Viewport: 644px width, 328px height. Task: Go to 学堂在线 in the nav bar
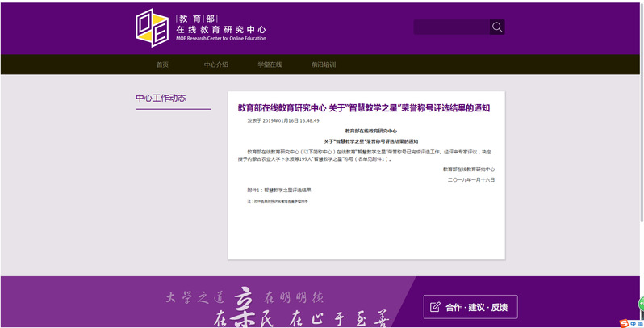click(270, 65)
